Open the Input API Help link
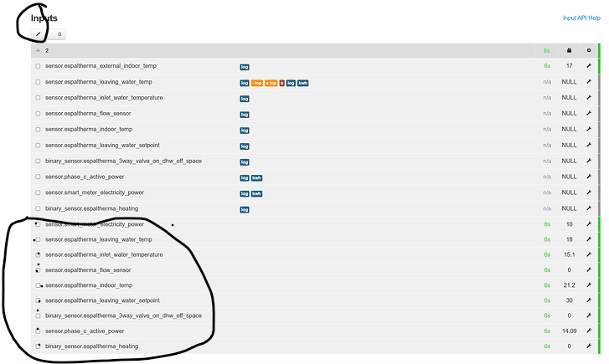The image size is (609, 364). 581,18
